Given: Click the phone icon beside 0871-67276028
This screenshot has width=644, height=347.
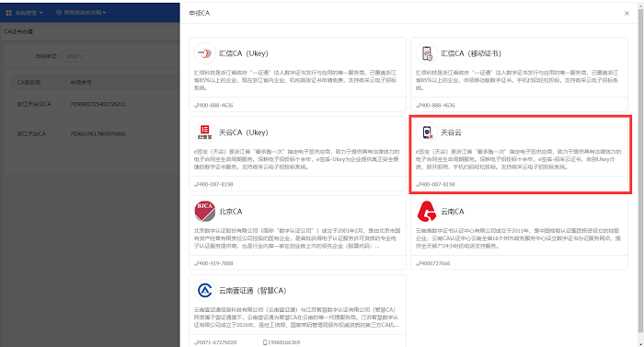Looking at the screenshot, I should pos(196,342).
